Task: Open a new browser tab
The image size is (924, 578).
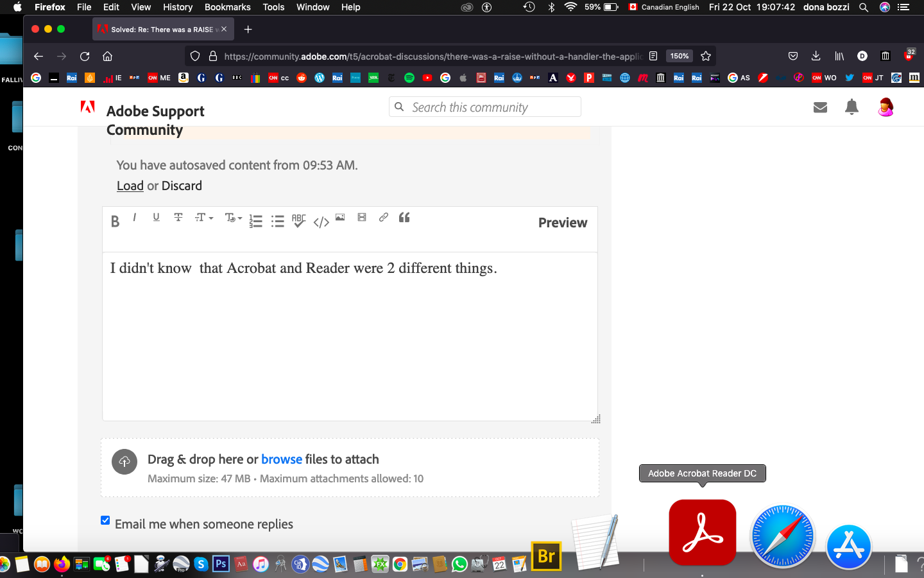Action: 248,29
